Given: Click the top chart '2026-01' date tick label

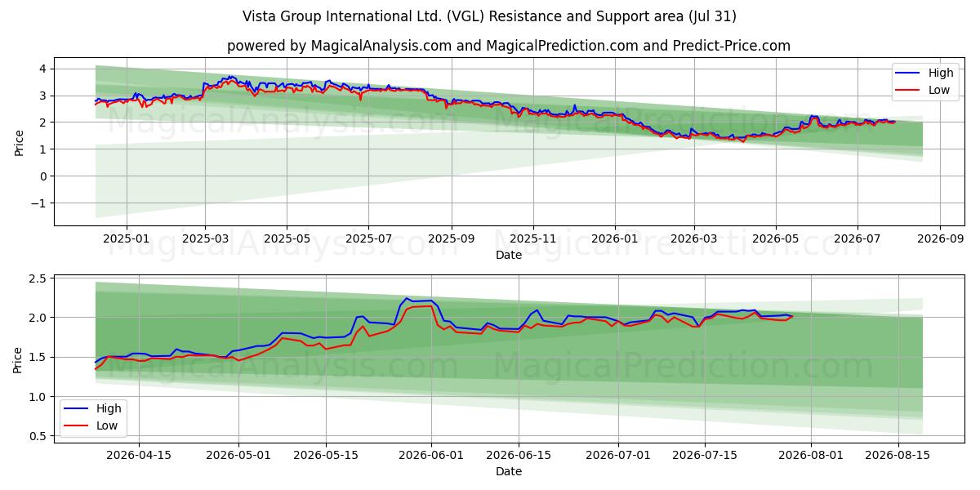Looking at the screenshot, I should point(615,239).
